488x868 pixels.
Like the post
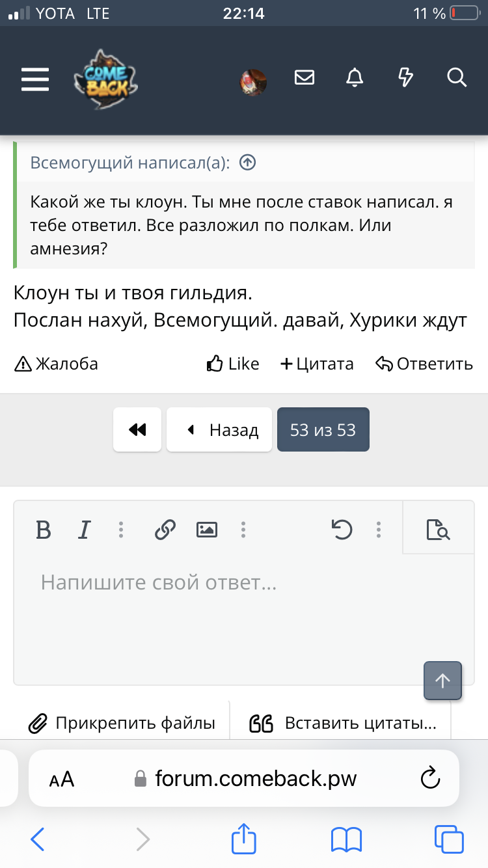[x=233, y=364]
